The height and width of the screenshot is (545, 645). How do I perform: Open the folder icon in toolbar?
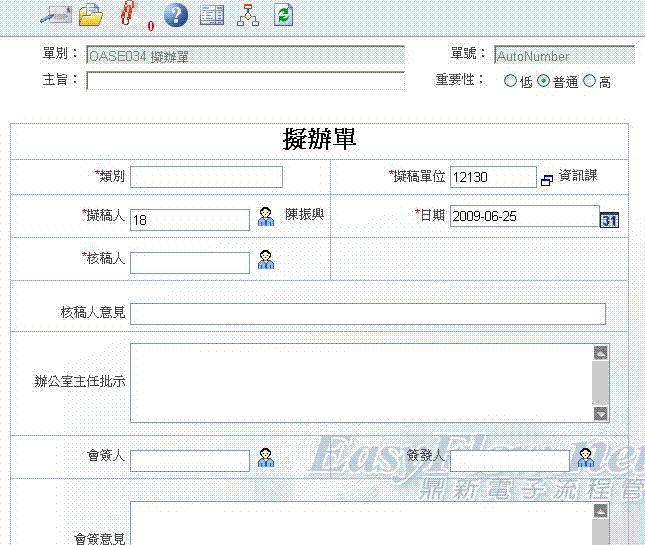(x=91, y=15)
